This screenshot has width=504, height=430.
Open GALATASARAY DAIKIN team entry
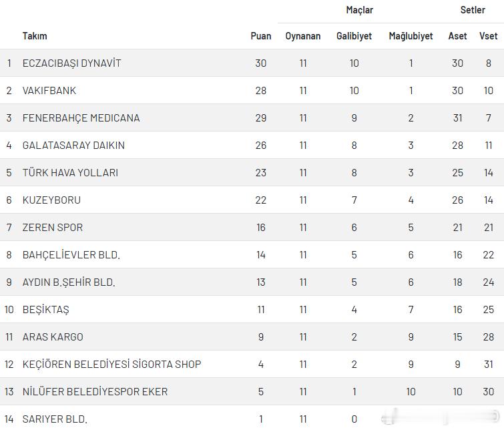[x=73, y=146]
